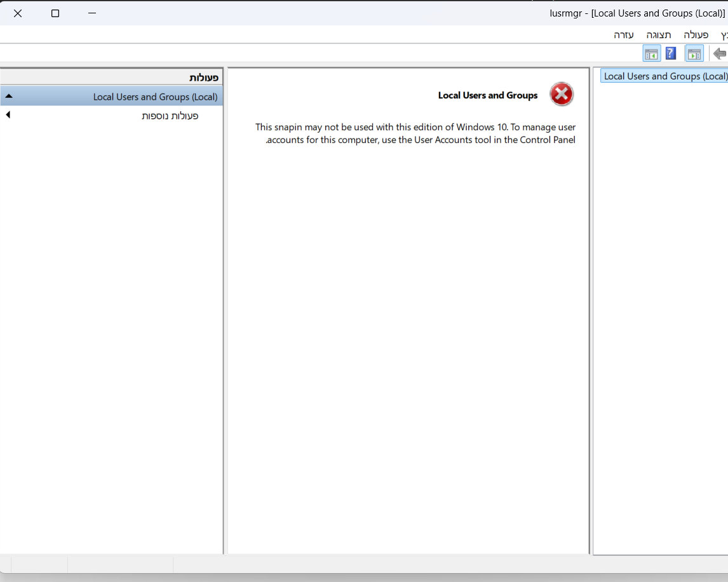Open the פעולה menu
The image size is (728, 582).
pos(696,35)
